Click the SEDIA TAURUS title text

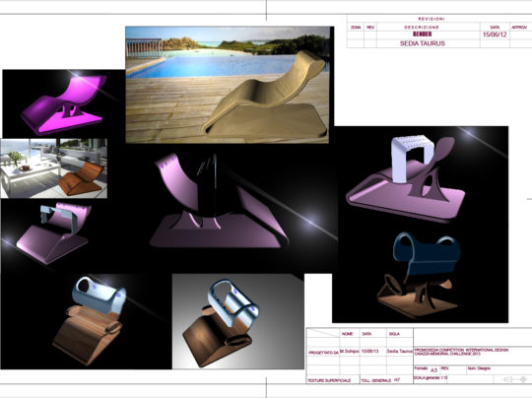coord(423,43)
